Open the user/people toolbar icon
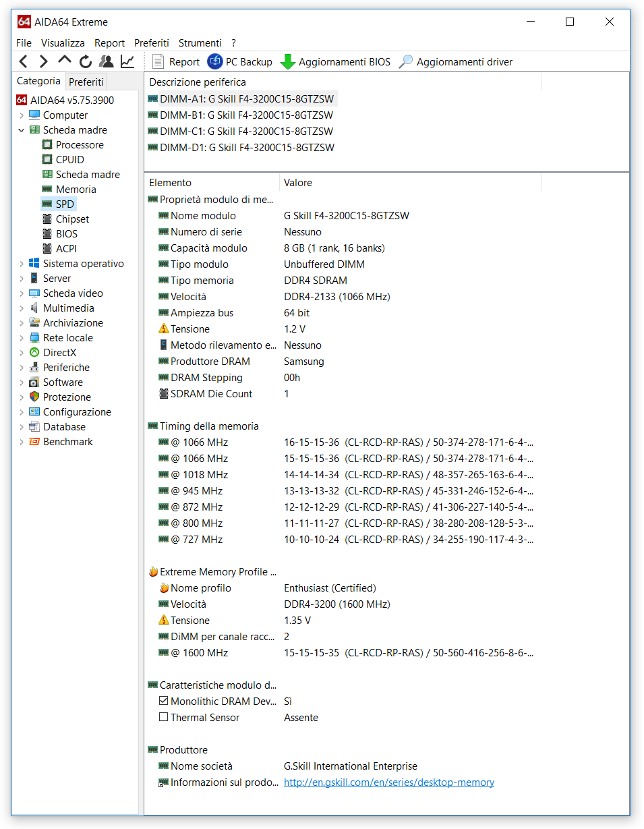The width and height of the screenshot is (644, 829). [106, 62]
